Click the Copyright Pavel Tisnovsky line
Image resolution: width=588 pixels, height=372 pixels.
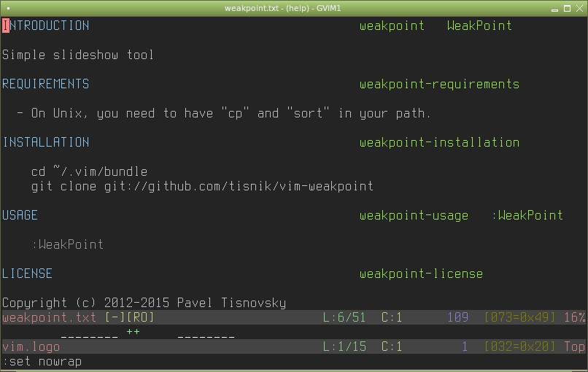coord(144,303)
